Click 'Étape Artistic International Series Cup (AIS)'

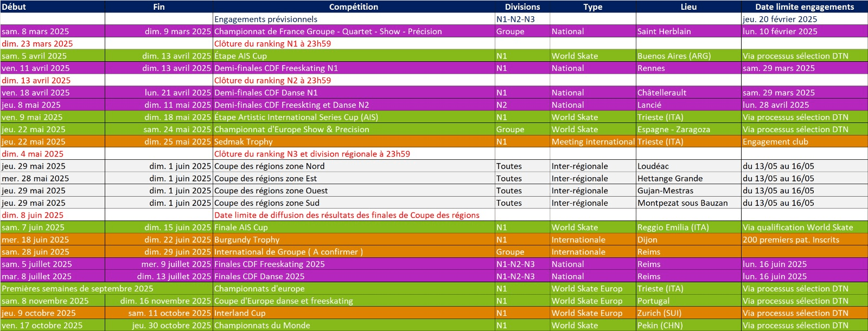354,117
